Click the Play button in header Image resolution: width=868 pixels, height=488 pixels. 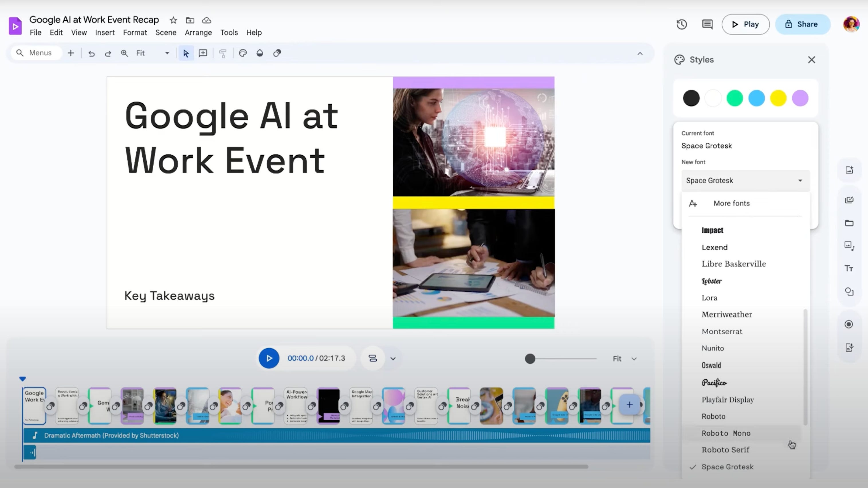[745, 24]
